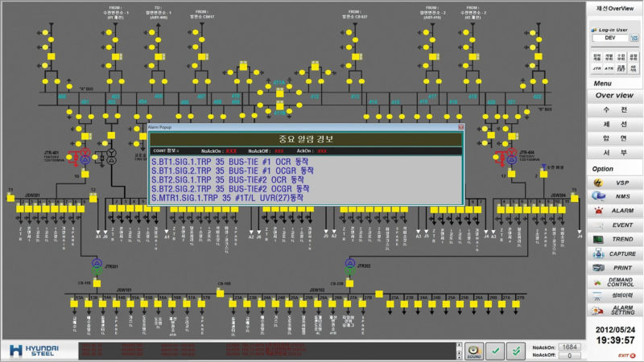Click feeder breaker 27B on JSW102 bus
The image size is (644, 362).
click(x=362, y=304)
